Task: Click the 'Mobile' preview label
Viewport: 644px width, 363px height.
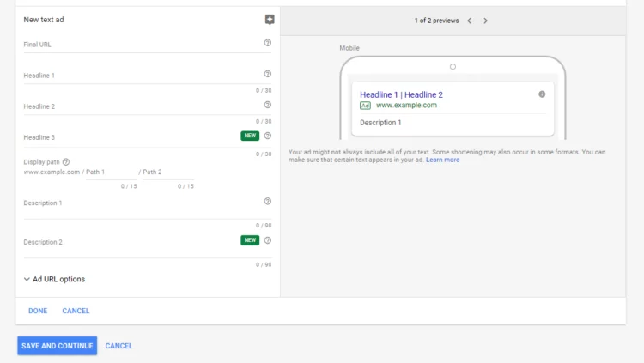Action: tap(349, 48)
